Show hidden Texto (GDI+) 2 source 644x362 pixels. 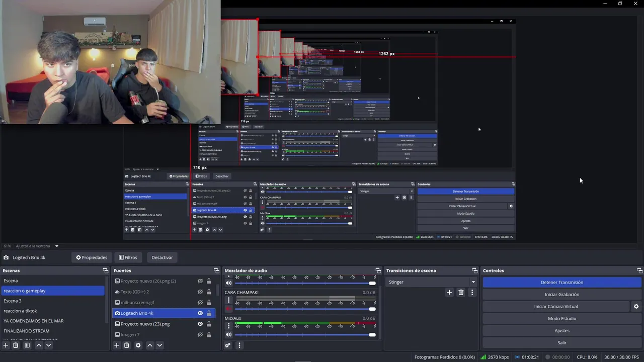pyautogui.click(x=200, y=292)
